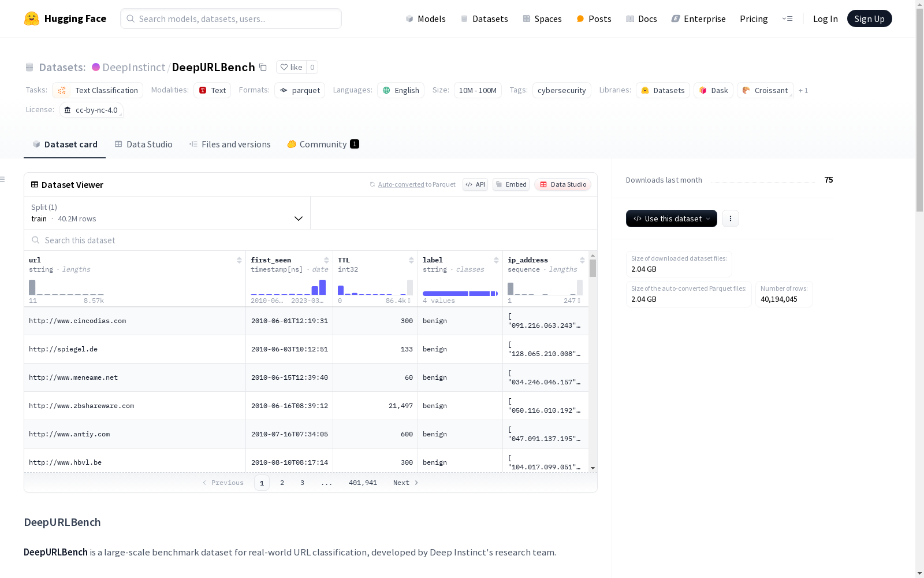Sort the label column
924x578 pixels.
coord(496,260)
